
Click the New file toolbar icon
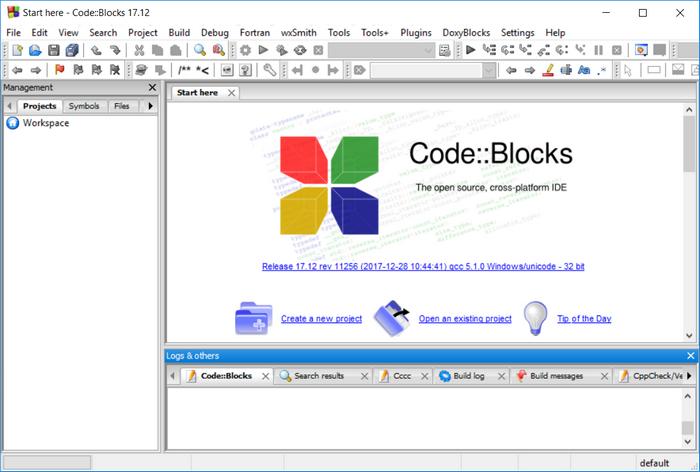[x=17, y=50]
